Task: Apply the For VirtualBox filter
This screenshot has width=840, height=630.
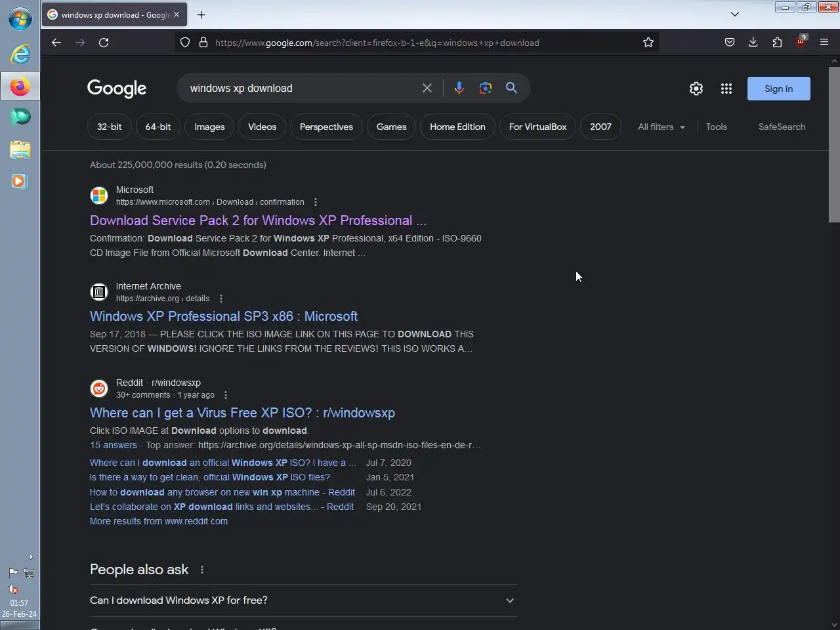Action: [537, 127]
